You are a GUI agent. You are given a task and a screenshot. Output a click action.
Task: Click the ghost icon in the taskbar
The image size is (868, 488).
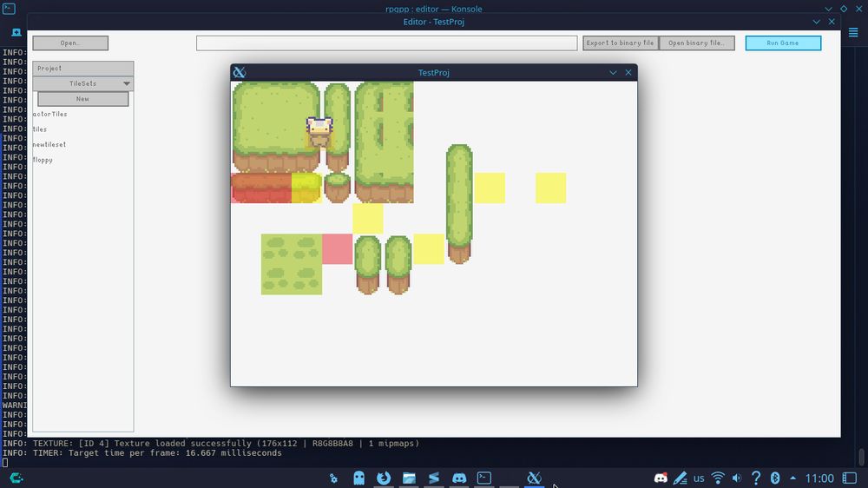(358, 478)
